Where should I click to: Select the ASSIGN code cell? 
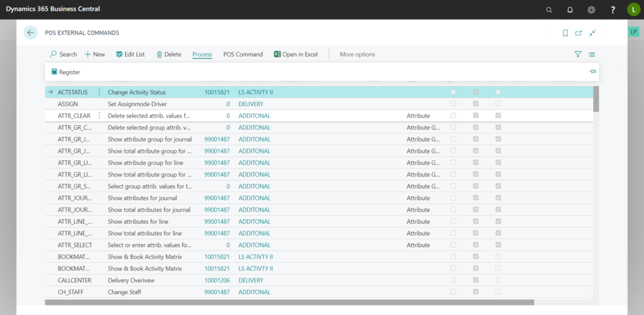tap(68, 104)
